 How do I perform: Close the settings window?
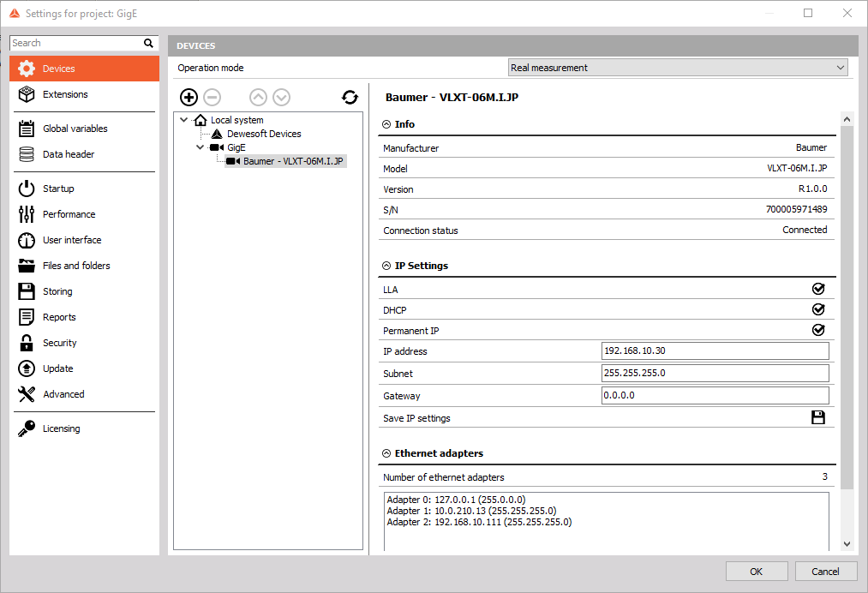click(x=847, y=13)
